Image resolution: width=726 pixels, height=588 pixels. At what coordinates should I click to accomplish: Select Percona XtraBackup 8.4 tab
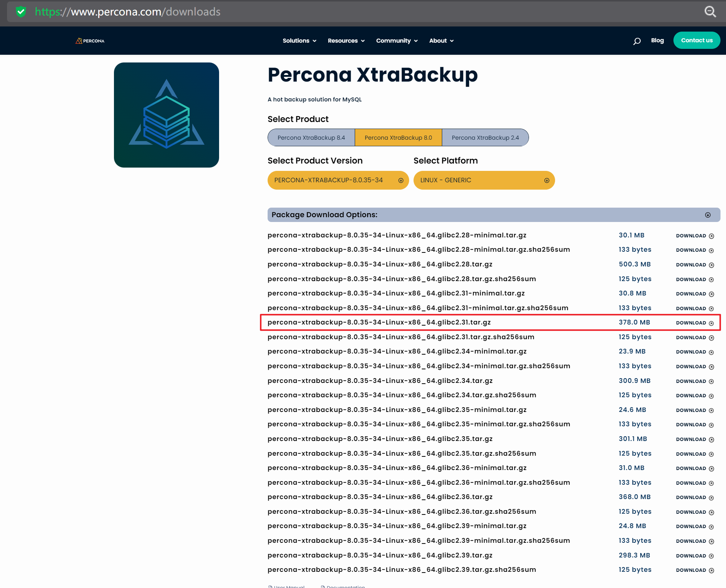pyautogui.click(x=311, y=137)
